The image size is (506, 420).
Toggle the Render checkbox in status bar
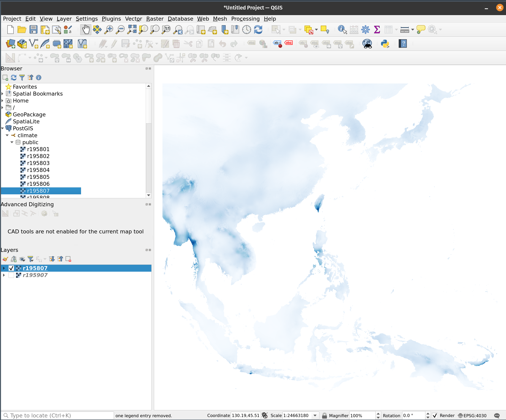[x=435, y=415]
